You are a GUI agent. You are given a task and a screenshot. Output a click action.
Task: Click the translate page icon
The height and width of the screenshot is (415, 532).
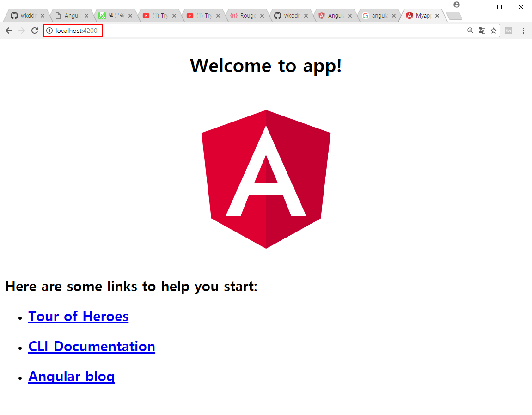482,31
